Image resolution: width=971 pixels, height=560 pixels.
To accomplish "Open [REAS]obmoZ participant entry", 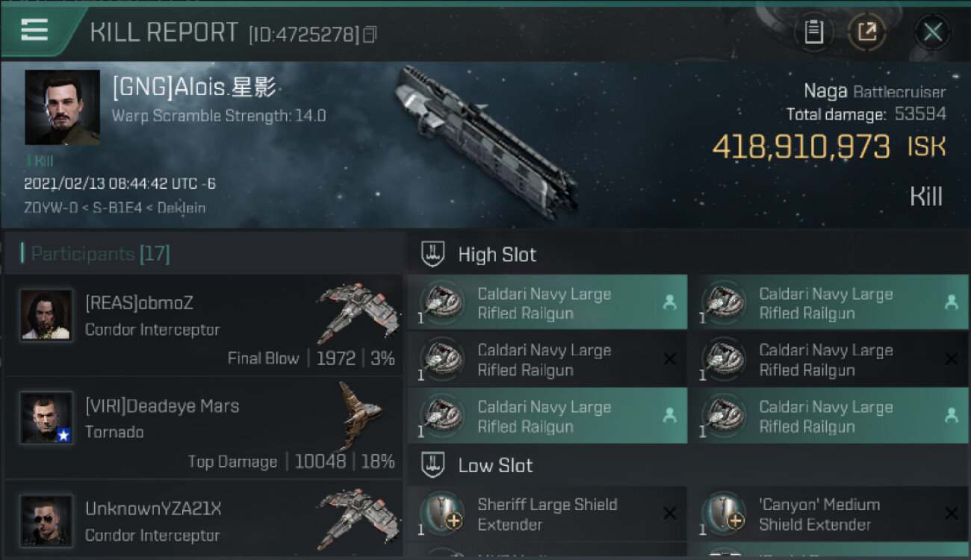I will pyautogui.click(x=203, y=326).
